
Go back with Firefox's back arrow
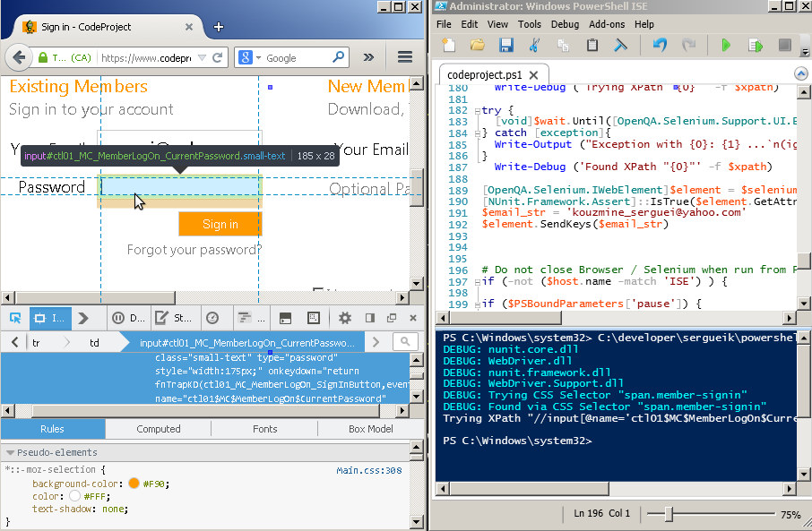(x=19, y=57)
